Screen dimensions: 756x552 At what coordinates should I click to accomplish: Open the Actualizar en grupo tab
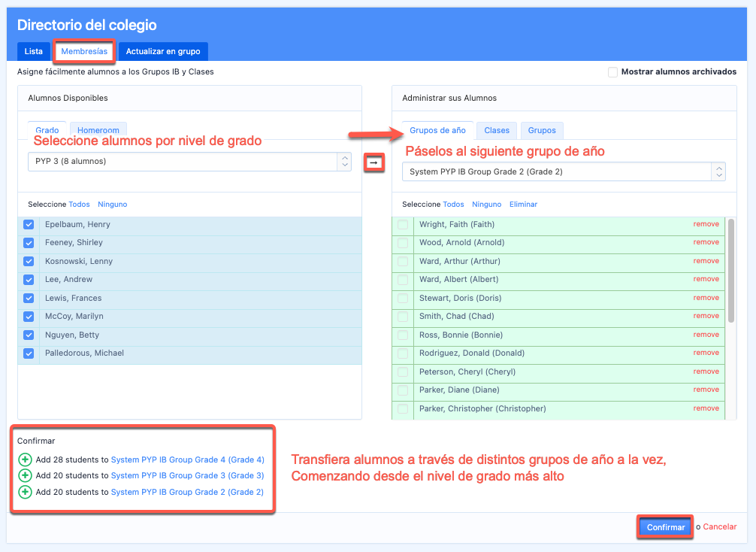coord(162,52)
